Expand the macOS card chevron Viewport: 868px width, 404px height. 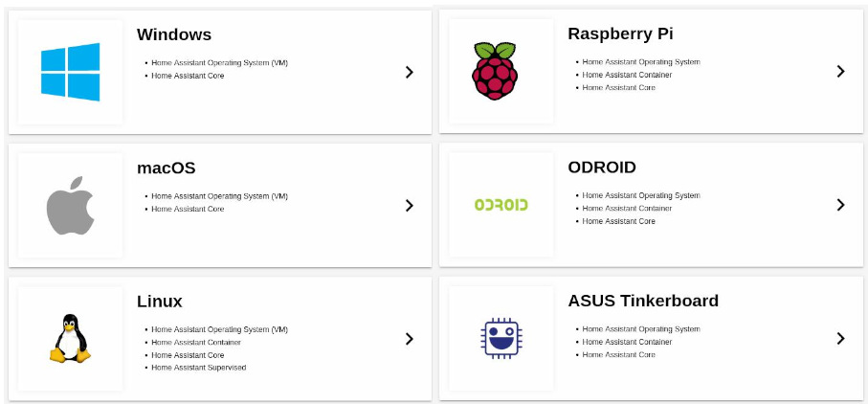point(409,205)
